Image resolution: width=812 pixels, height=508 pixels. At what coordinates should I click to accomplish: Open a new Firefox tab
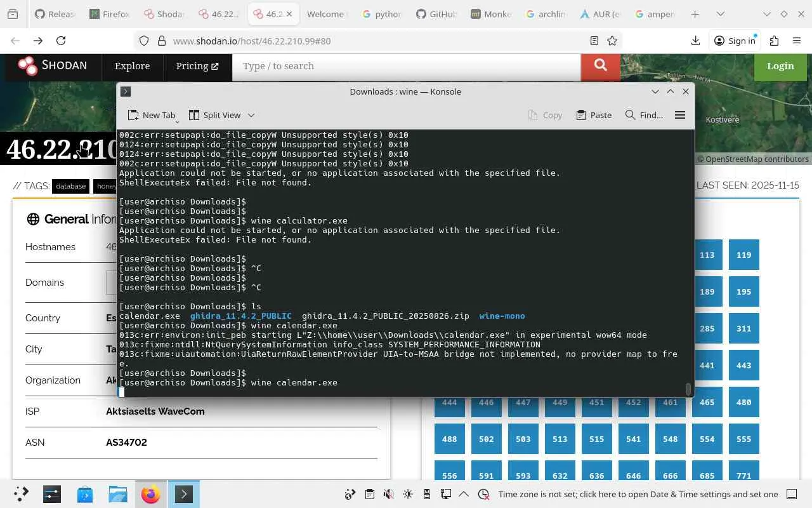[x=695, y=14]
